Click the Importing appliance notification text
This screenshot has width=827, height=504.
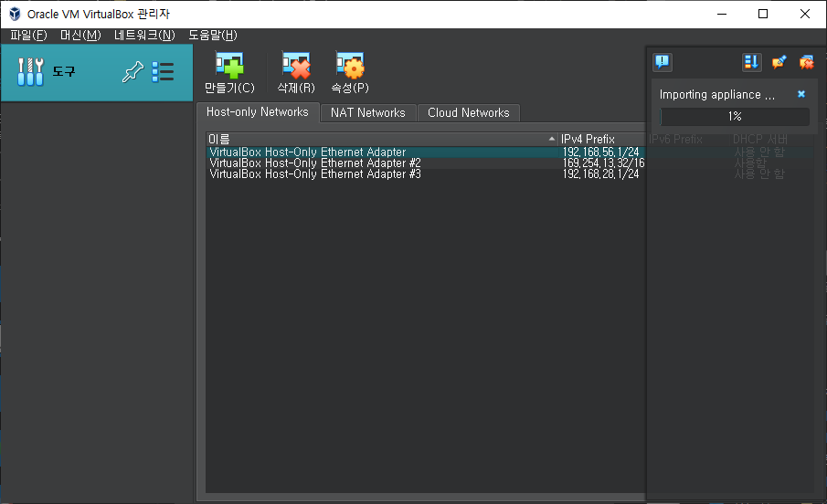[x=716, y=95]
